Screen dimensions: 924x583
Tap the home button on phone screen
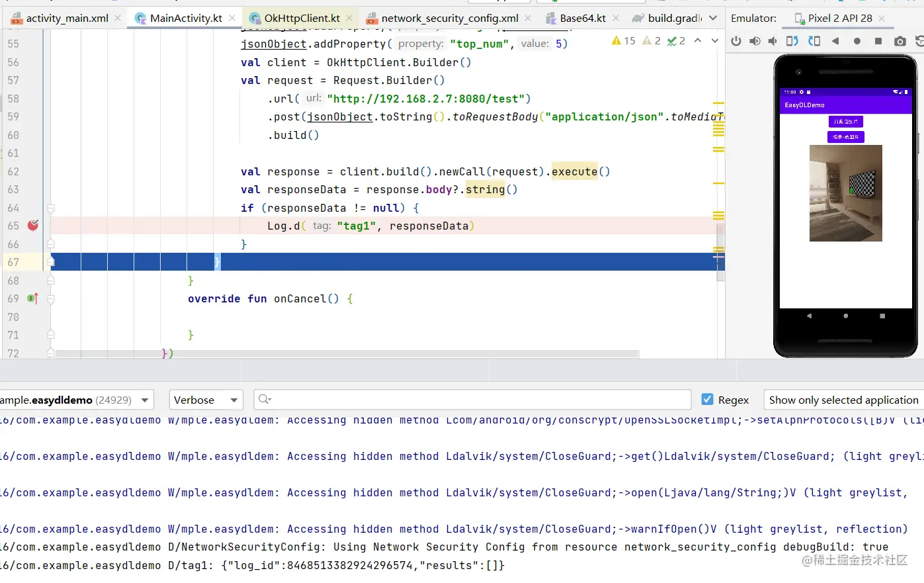click(846, 316)
